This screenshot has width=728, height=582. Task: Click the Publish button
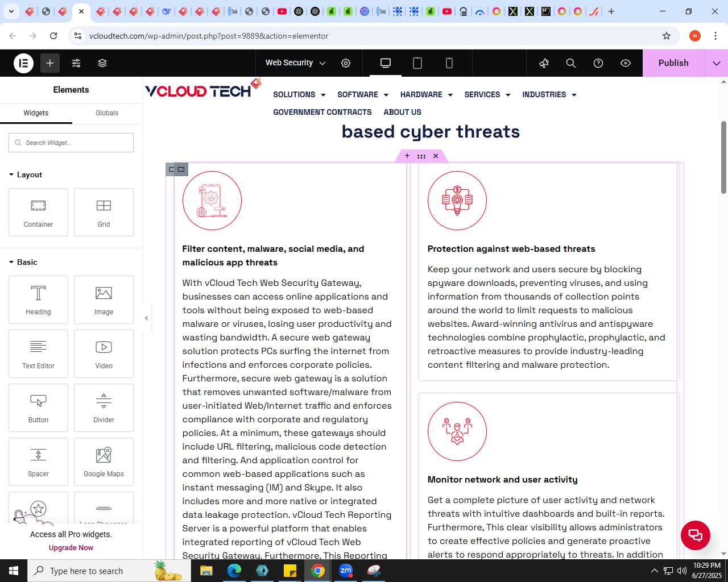click(x=673, y=63)
